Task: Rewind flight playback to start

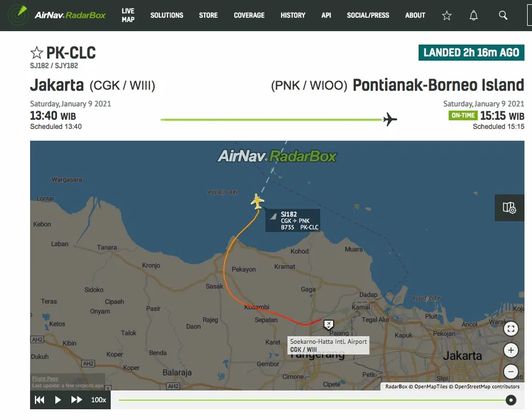Action: [x=40, y=400]
